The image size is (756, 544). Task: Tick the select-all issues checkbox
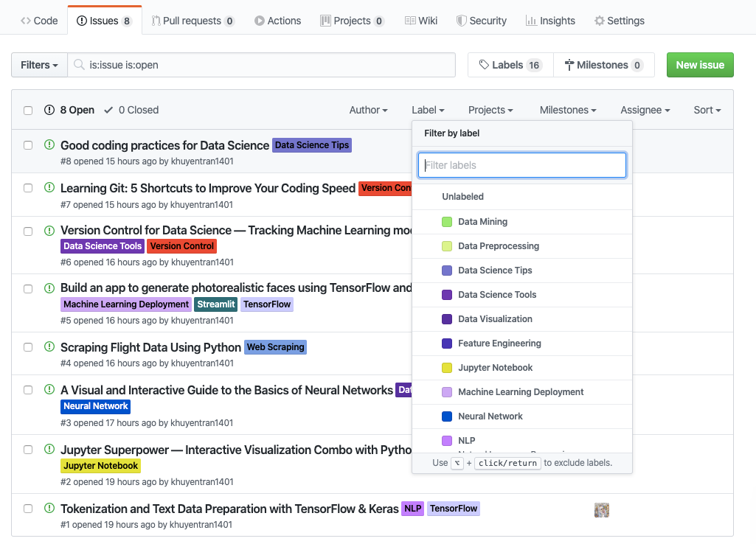(28, 111)
